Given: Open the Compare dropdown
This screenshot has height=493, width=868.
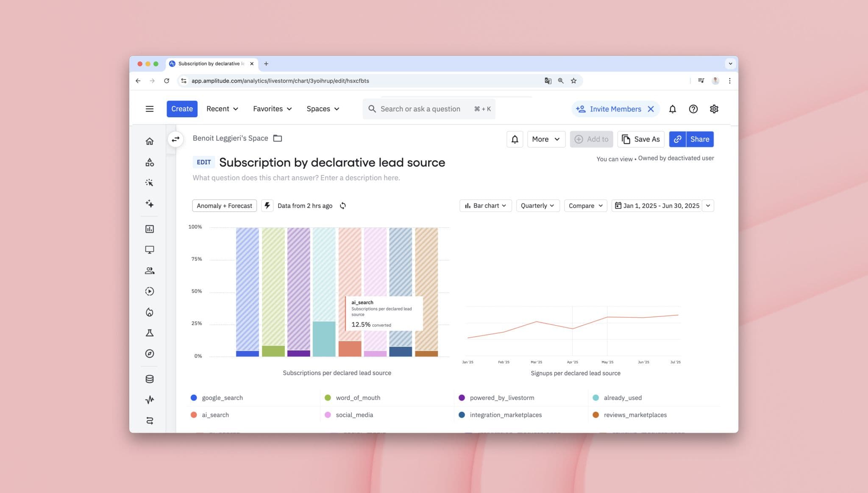Looking at the screenshot, I should [x=585, y=206].
